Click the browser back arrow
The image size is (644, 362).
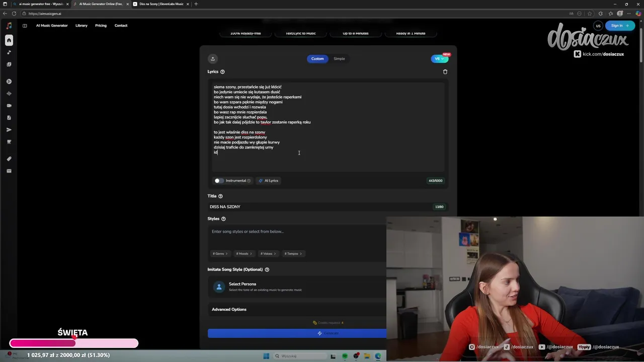click(5, 14)
